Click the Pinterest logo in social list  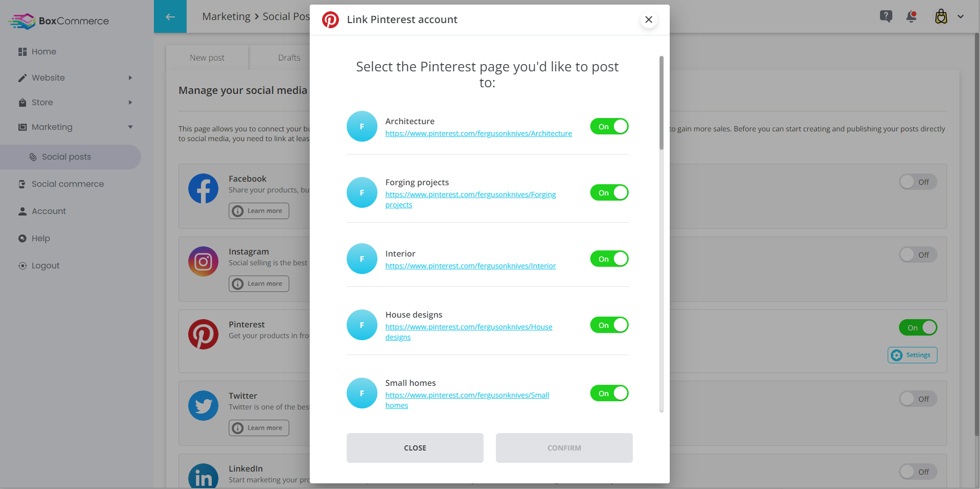coord(203,334)
